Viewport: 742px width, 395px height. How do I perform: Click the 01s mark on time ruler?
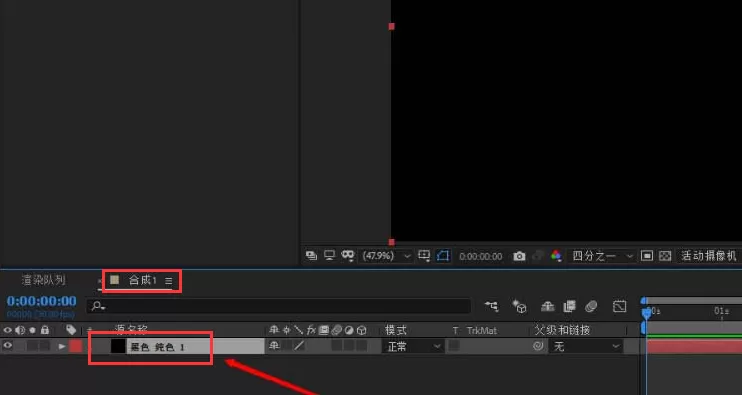(x=721, y=311)
